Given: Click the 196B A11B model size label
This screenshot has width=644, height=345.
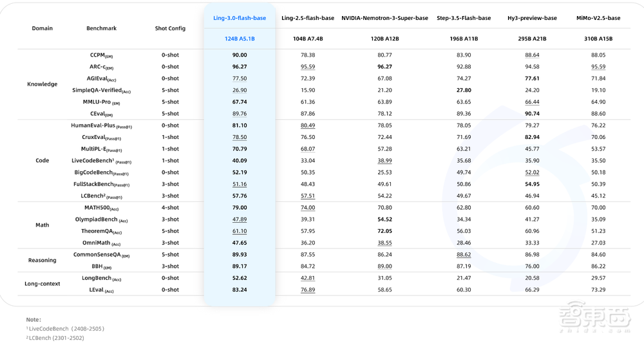Looking at the screenshot, I should [x=464, y=39].
